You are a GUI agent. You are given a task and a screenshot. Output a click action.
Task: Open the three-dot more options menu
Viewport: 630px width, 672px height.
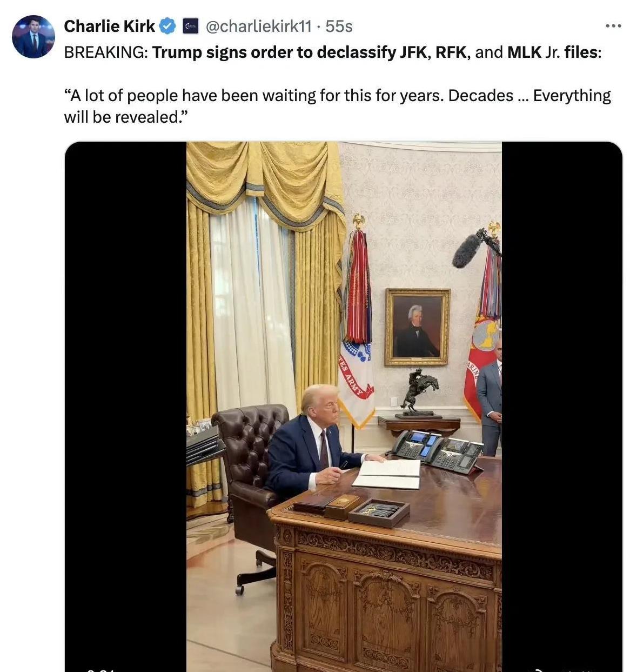[x=613, y=25]
